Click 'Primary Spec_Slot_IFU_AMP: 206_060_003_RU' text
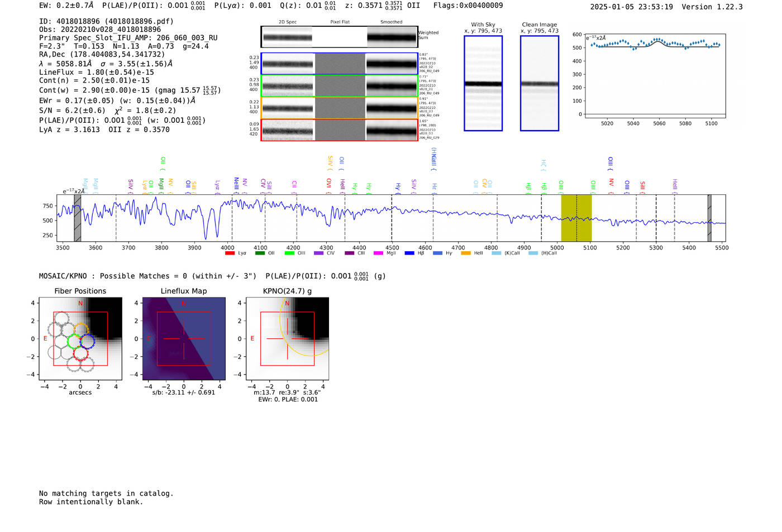Screen dimensions: 782x532 [128, 38]
